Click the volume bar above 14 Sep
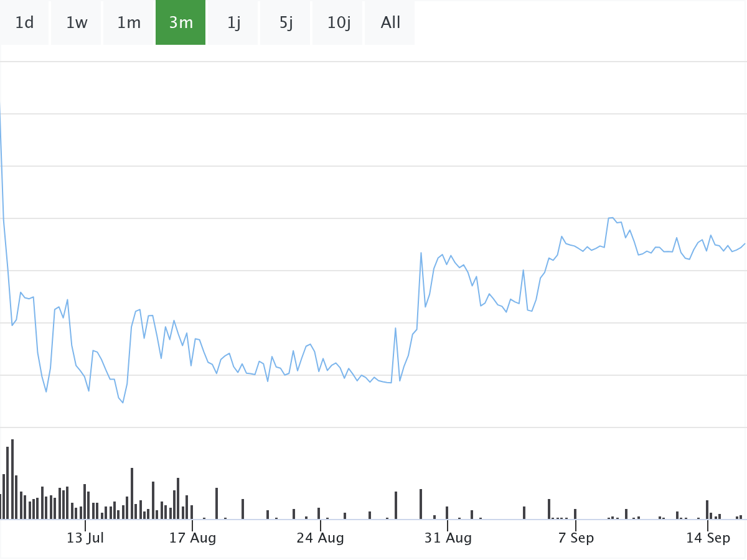Screen dimensions: 747x560 [x=707, y=510]
